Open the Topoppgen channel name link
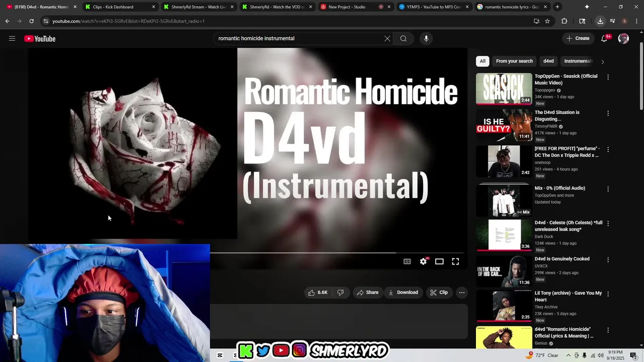 point(545,90)
